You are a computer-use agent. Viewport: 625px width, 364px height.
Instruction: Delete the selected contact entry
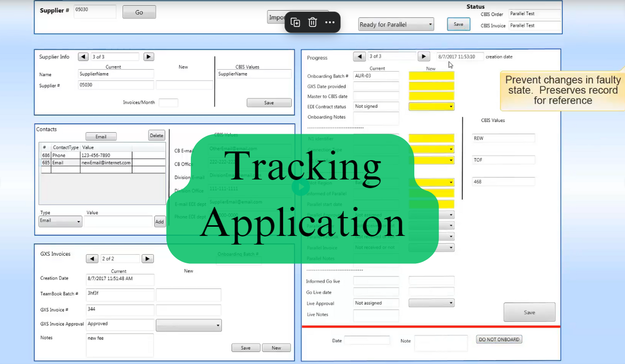point(157,135)
